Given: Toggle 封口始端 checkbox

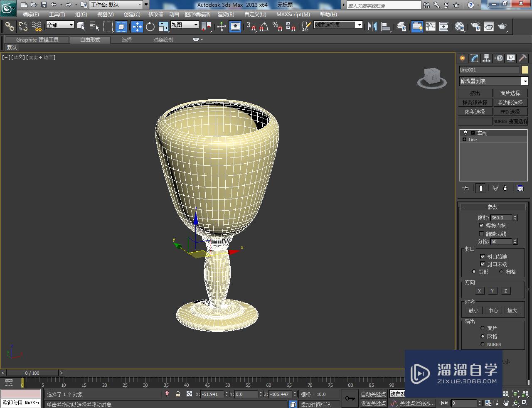Looking at the screenshot, I should tap(483, 256).
